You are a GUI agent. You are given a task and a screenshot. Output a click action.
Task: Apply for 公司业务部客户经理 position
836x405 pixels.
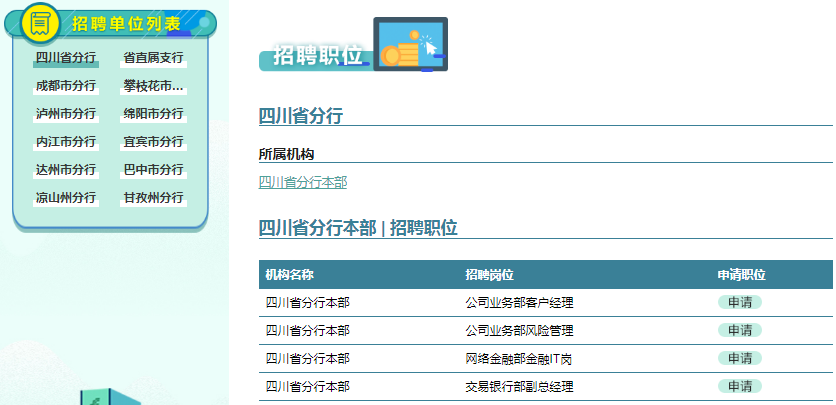point(739,303)
